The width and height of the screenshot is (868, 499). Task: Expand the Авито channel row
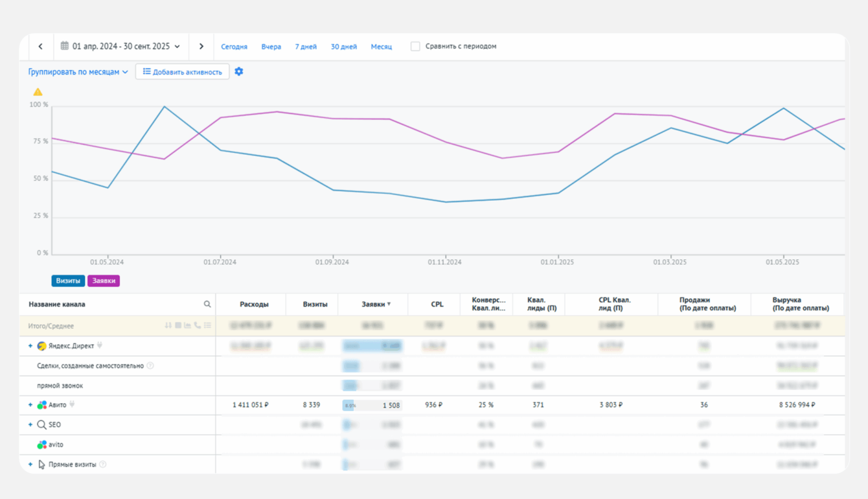point(30,405)
